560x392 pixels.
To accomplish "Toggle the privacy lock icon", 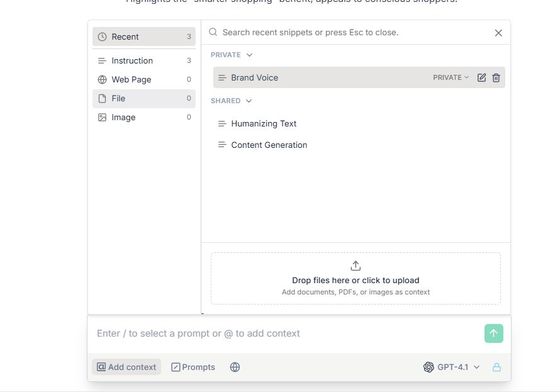I will pyautogui.click(x=496, y=367).
